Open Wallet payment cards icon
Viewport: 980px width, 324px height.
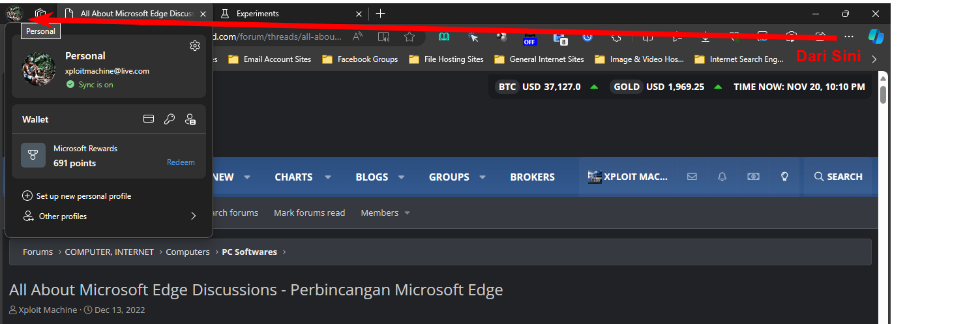[149, 119]
